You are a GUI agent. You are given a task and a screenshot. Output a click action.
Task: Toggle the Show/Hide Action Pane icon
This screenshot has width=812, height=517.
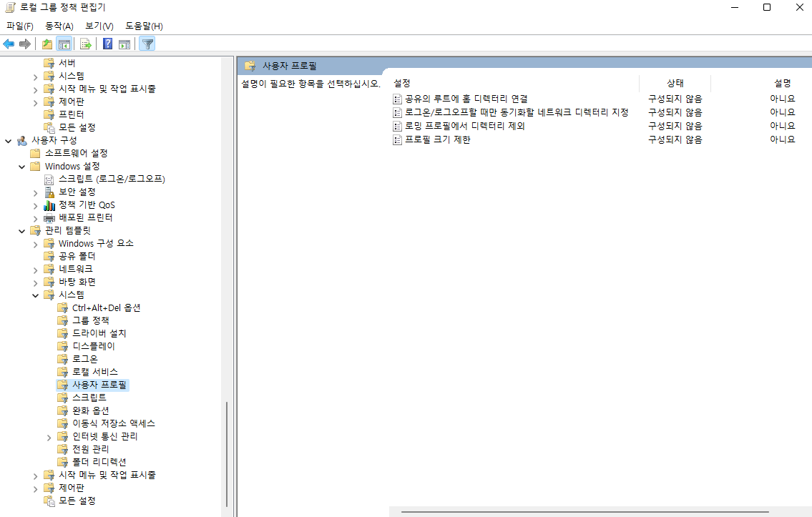pyautogui.click(x=124, y=44)
